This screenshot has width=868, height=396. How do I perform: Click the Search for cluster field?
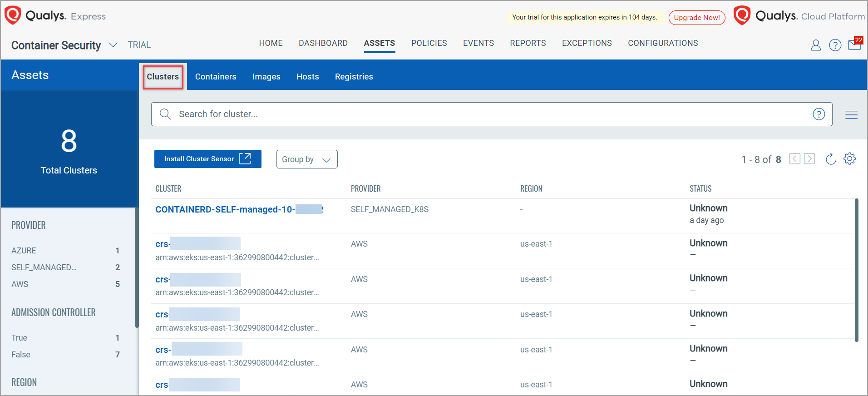(490, 114)
